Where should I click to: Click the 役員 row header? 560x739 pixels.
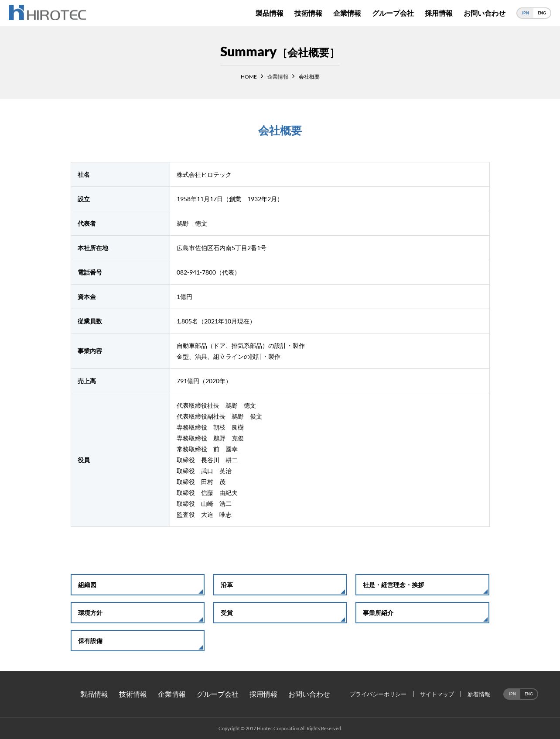coord(120,460)
